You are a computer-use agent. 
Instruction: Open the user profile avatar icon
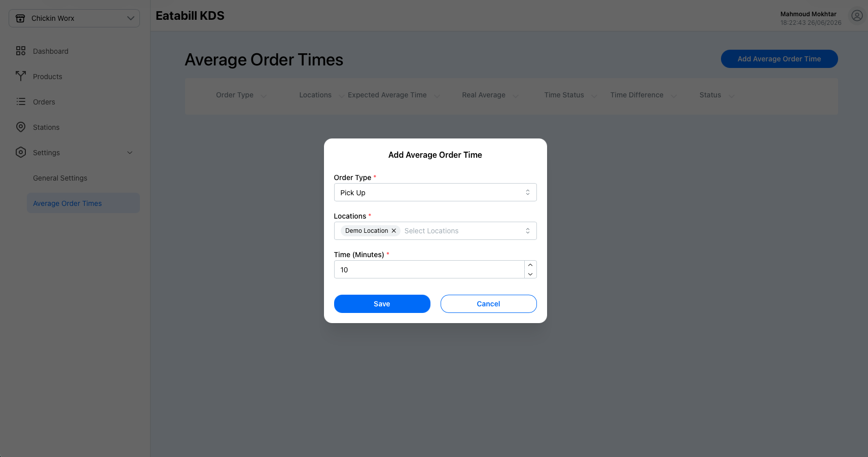[x=857, y=16]
